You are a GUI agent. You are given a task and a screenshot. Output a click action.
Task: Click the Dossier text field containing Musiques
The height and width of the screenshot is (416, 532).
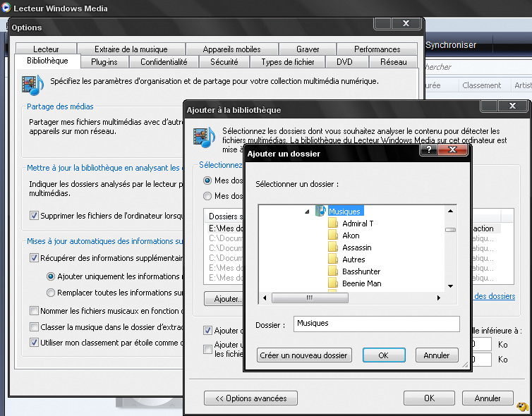click(377, 324)
